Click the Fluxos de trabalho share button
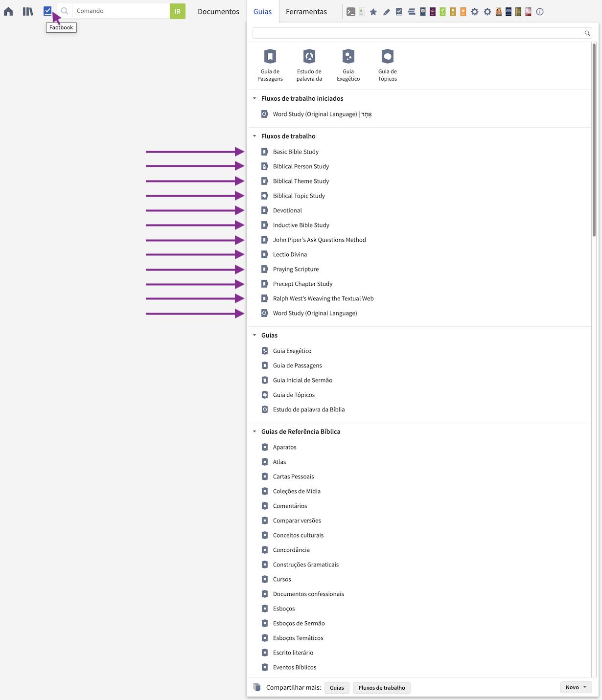Viewport: 602px width, 700px height. (382, 688)
